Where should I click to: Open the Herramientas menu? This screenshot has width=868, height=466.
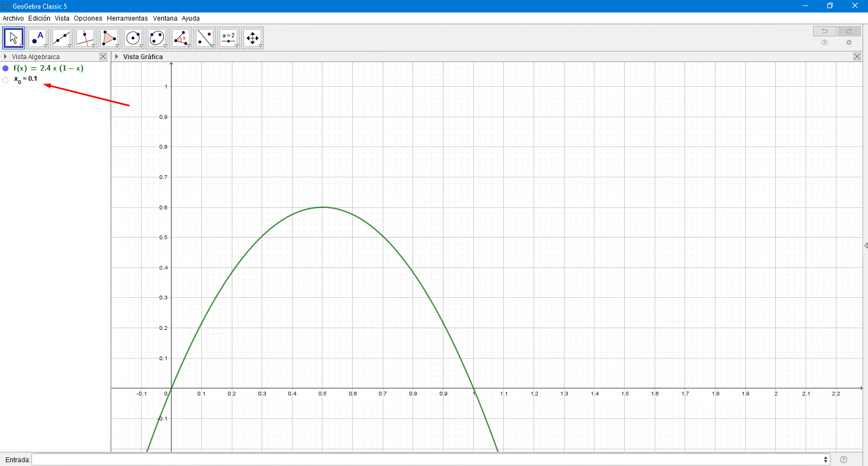point(127,18)
